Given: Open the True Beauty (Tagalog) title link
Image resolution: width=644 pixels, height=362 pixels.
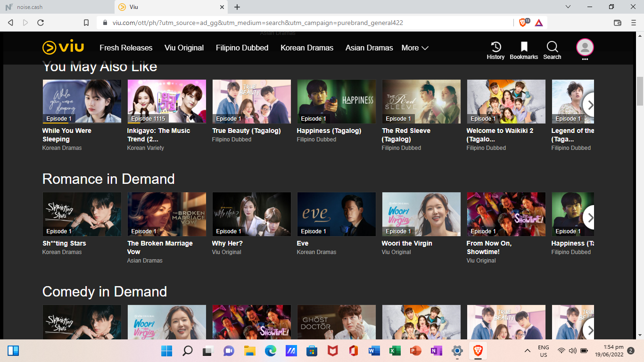Looking at the screenshot, I should click(247, 131).
